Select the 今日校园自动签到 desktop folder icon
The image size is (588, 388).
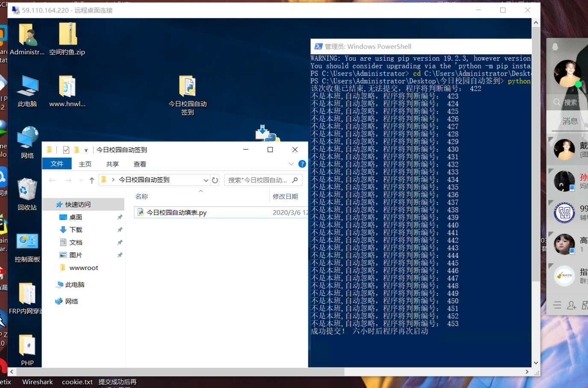tap(187, 95)
